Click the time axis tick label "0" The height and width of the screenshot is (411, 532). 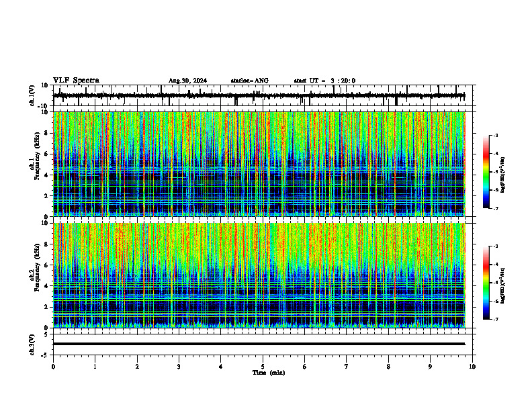click(53, 367)
